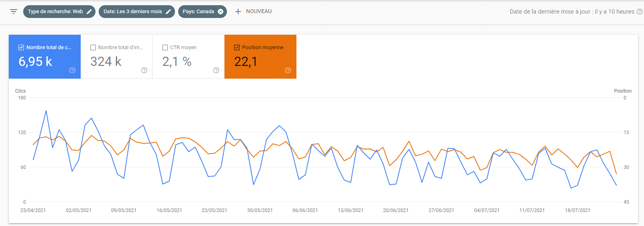The image size is (644, 226).
Task: Open the Type de recherche: Web chip
Action: [x=55, y=12]
